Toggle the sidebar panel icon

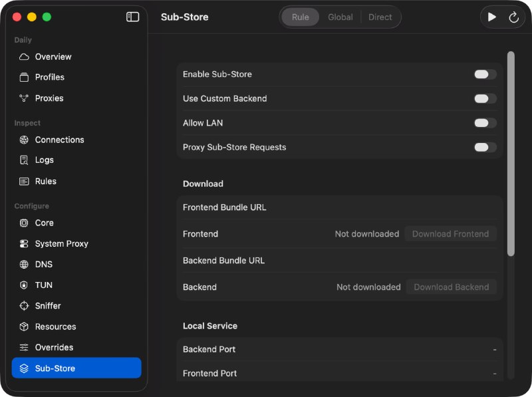point(132,17)
